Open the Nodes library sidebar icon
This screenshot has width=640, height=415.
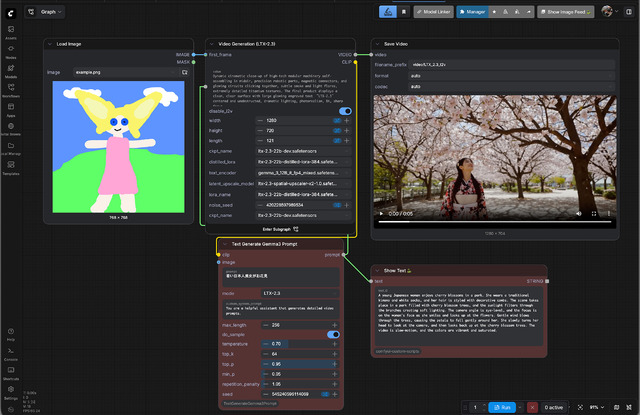pos(10,51)
